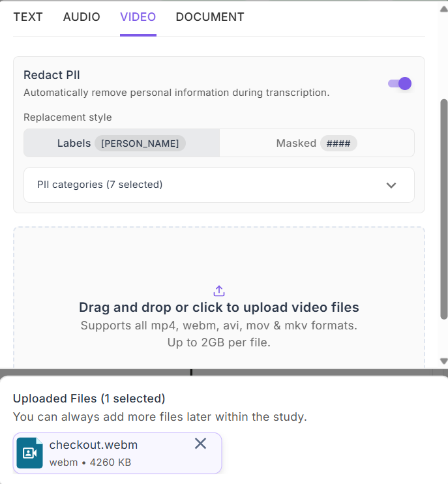
Task: Go to the DOCUMENT tab
Action: [210, 17]
